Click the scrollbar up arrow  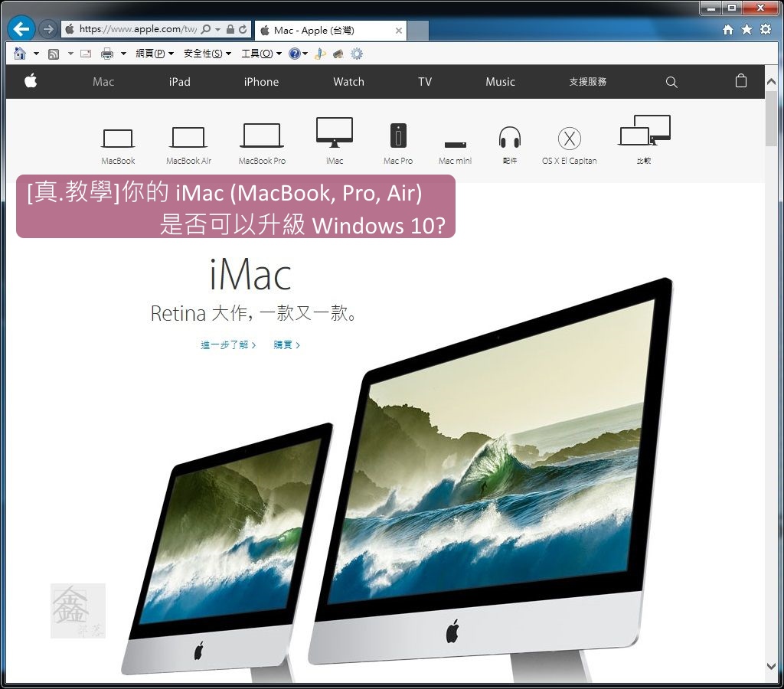click(x=771, y=81)
